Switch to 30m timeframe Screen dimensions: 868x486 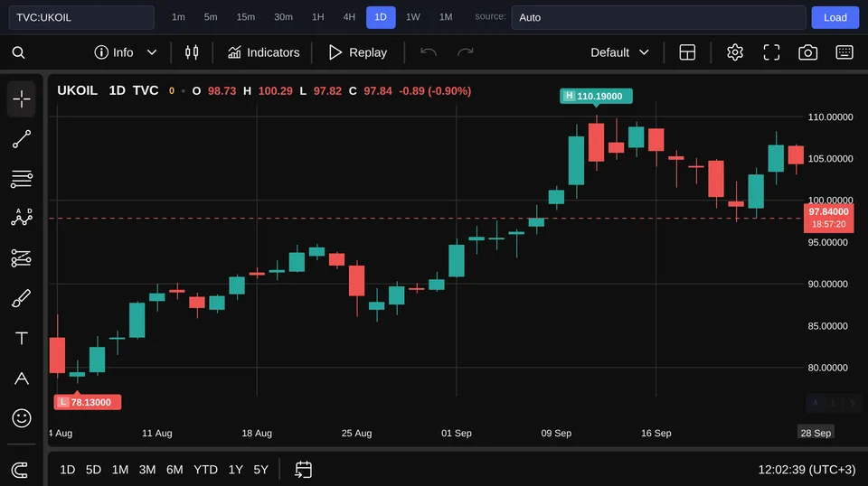pos(283,17)
